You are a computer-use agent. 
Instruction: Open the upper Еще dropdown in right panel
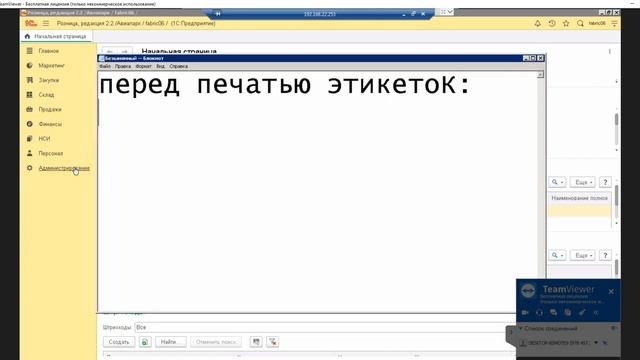582,182
